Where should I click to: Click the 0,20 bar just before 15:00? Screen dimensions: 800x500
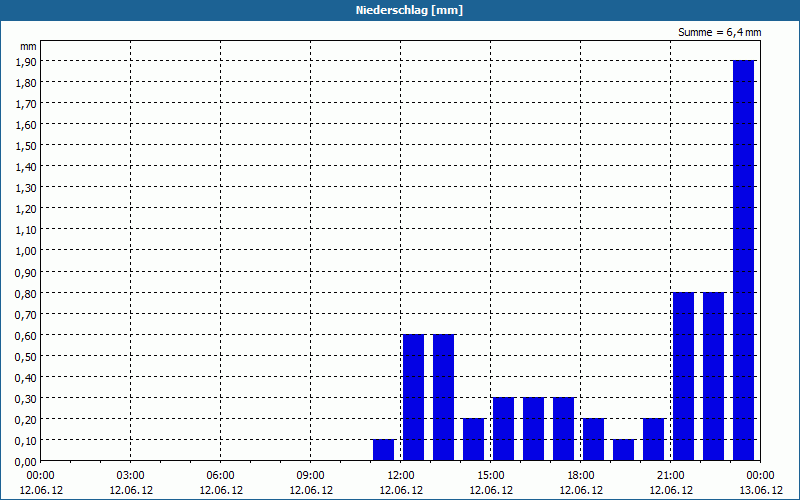pyautogui.click(x=473, y=440)
